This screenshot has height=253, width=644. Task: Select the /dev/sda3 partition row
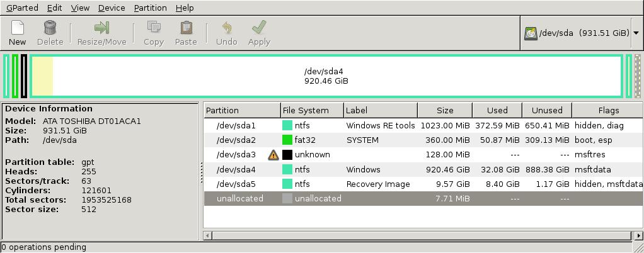(423, 155)
